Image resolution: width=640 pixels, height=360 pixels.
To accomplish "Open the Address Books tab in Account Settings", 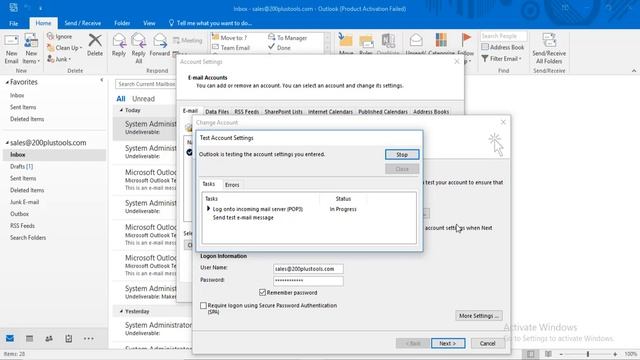I will 431,111.
